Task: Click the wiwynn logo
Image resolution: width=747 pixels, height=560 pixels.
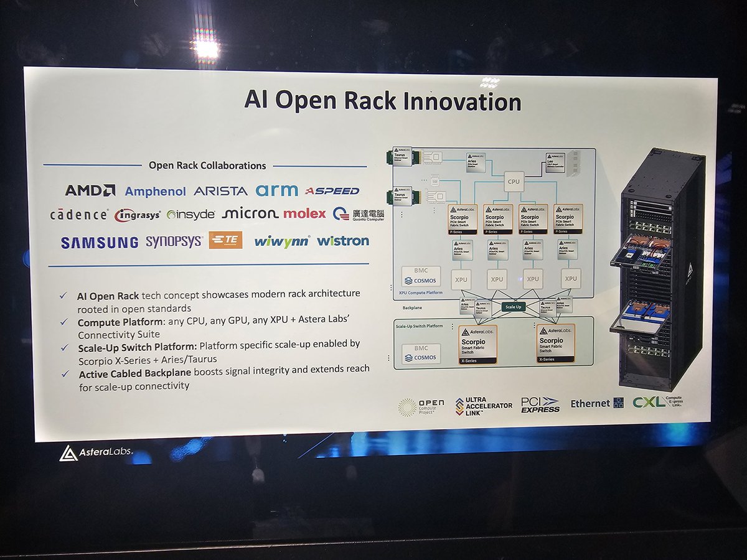Action: [282, 241]
